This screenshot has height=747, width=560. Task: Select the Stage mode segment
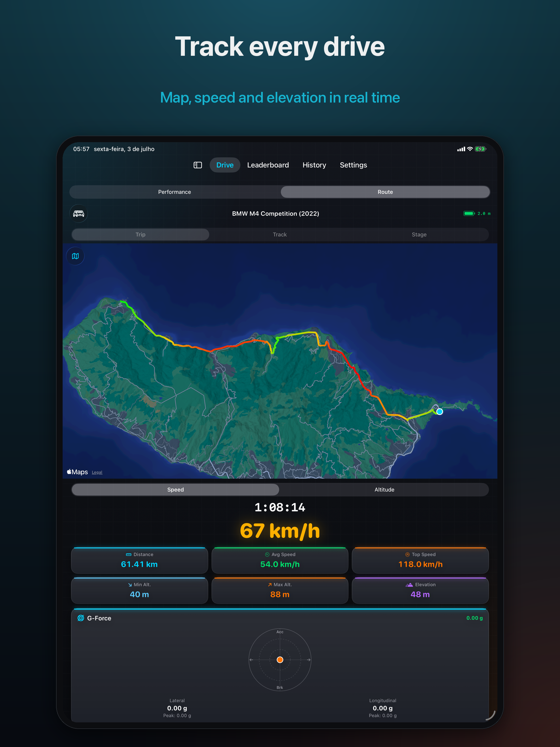tap(419, 234)
